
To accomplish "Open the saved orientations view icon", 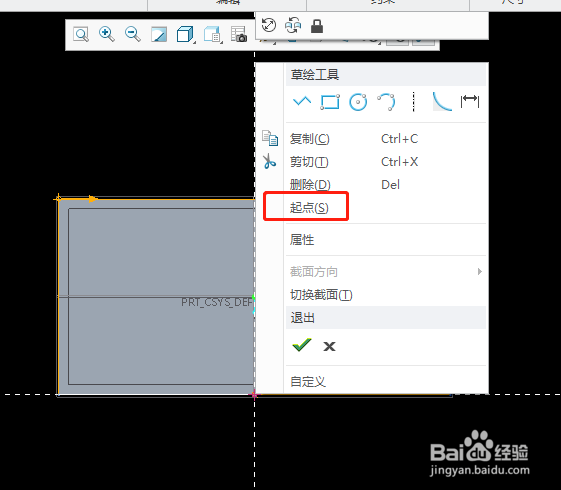I will coord(212,35).
